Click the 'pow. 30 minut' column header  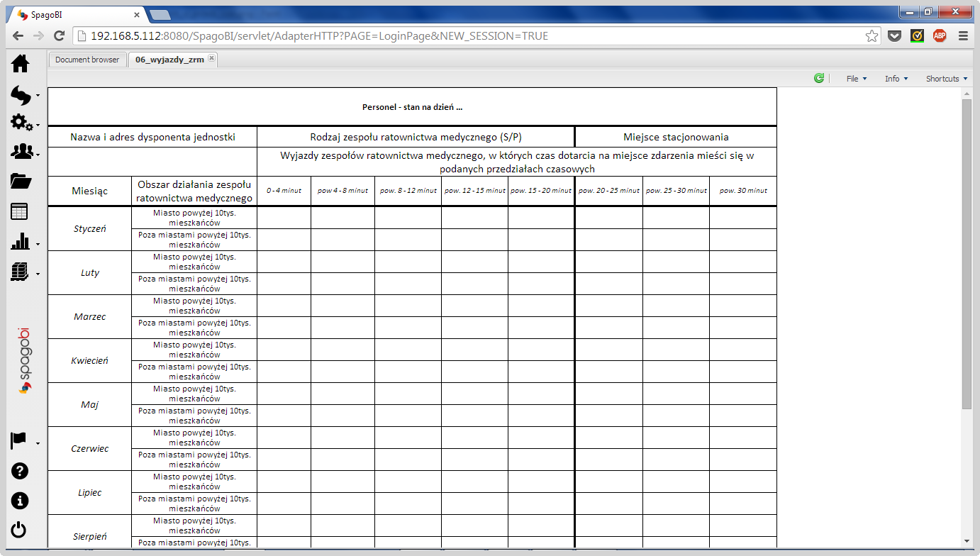coord(743,191)
